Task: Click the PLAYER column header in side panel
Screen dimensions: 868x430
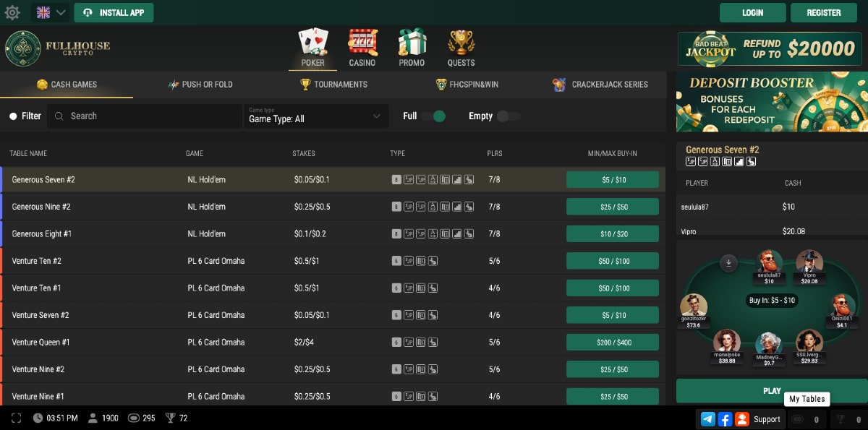Action: coord(697,183)
